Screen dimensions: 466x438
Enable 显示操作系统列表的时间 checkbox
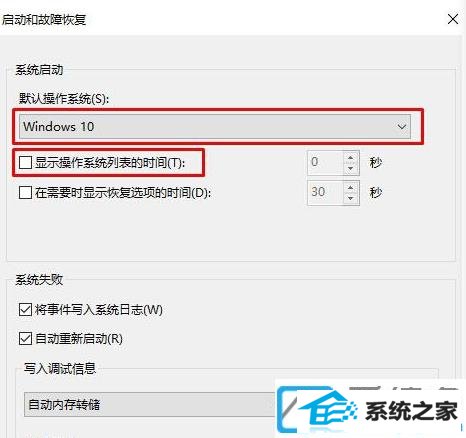coord(25,163)
